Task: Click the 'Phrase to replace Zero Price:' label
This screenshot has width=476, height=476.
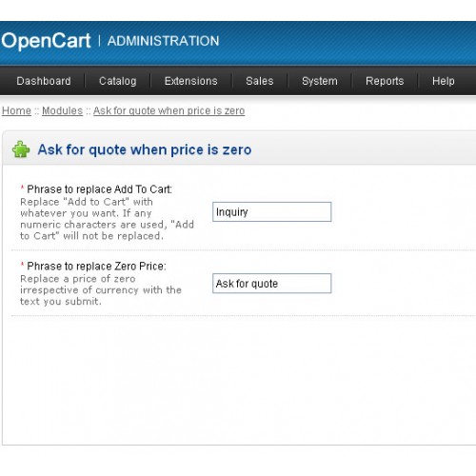Action: coord(96,267)
